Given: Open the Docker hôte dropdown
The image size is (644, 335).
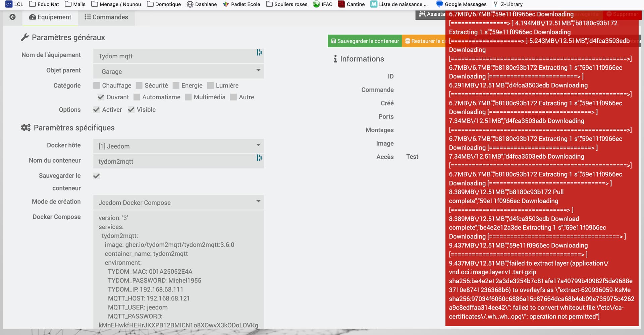Looking at the screenshot, I should [x=178, y=146].
